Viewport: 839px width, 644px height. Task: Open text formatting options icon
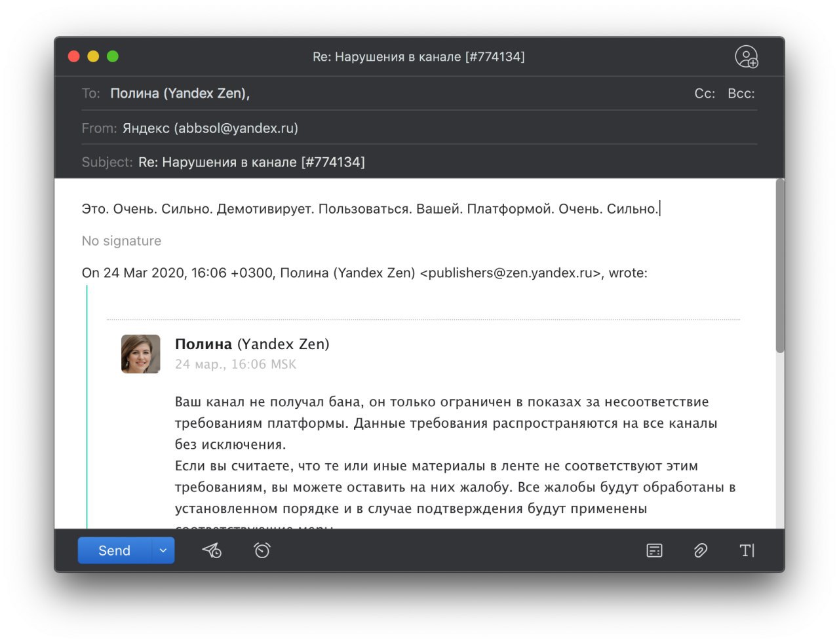click(747, 551)
